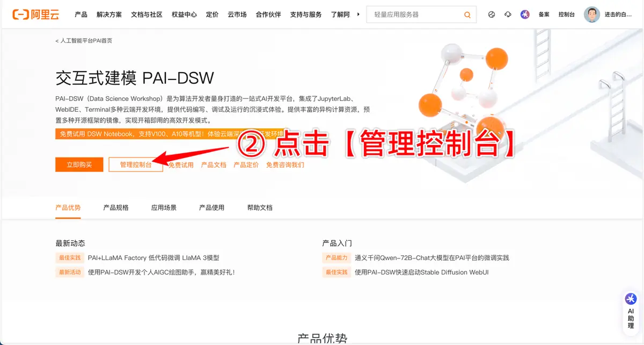Screen dimensions: 644x345
Task: Open the purple AI assistant icon in header
Action: (x=525, y=15)
